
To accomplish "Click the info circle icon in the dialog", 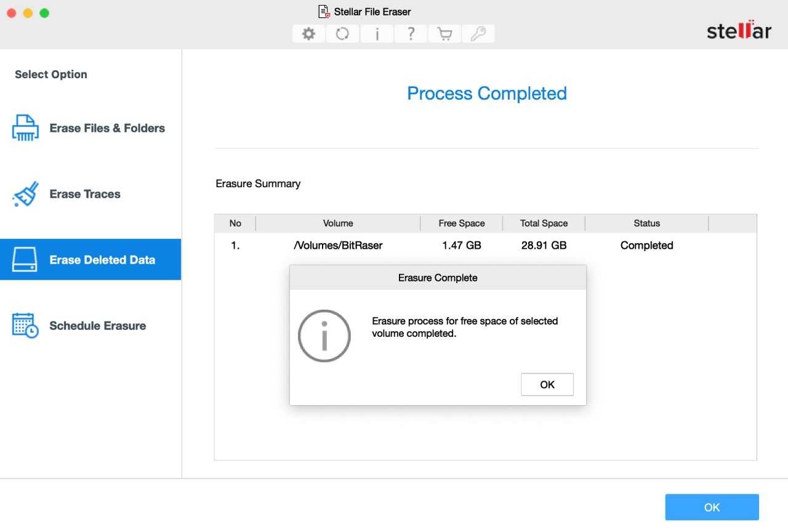I will pos(324,336).
